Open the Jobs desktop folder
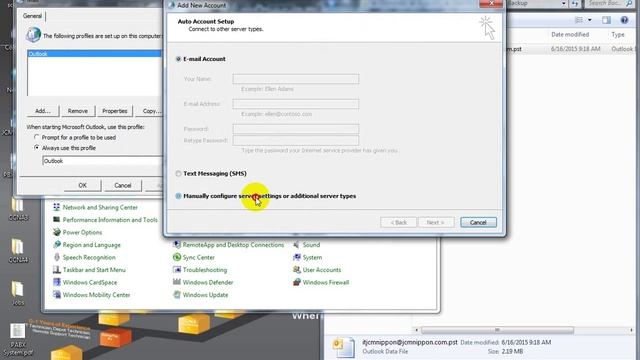Viewport: 640px width, 360px height. pyautogui.click(x=18, y=293)
